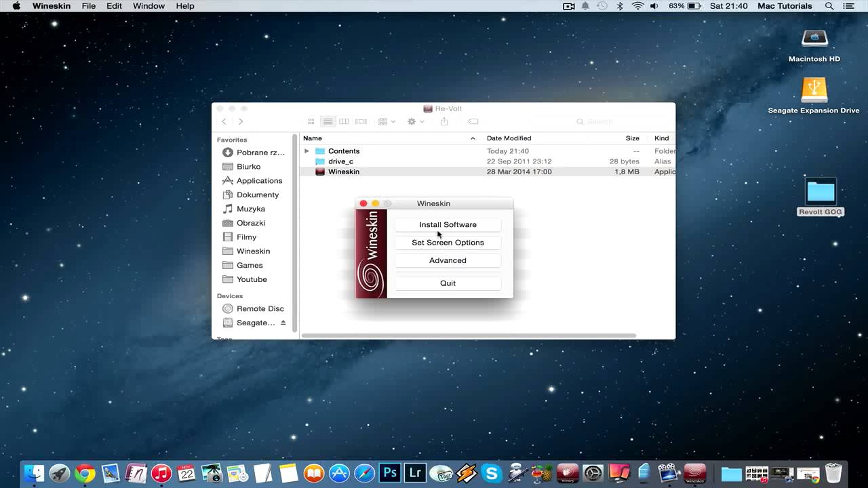Open the Advanced settings in Wineskin
This screenshot has height=488, width=868.
pyautogui.click(x=448, y=260)
